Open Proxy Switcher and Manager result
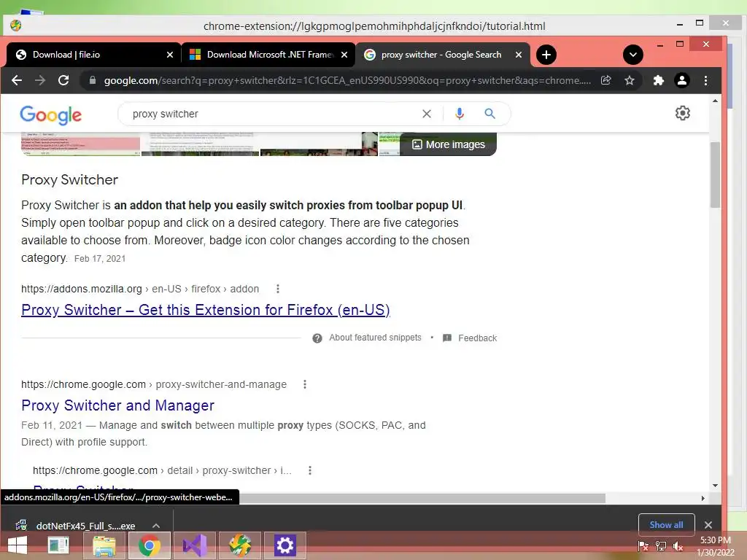The image size is (747, 560). click(x=117, y=405)
